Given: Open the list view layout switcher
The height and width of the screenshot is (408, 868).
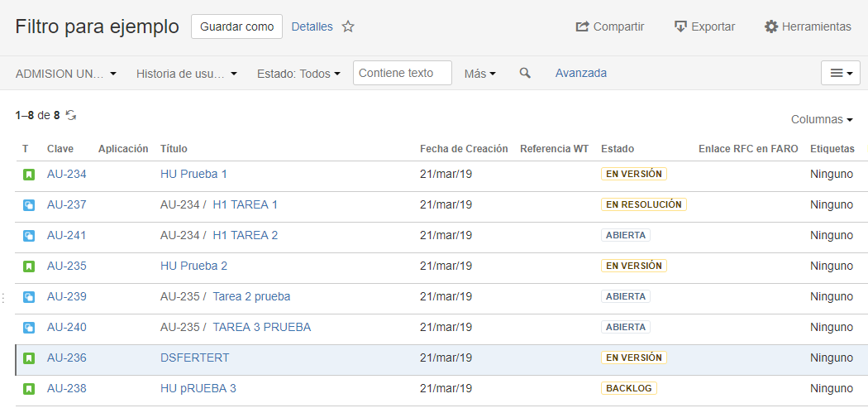Looking at the screenshot, I should click(841, 73).
